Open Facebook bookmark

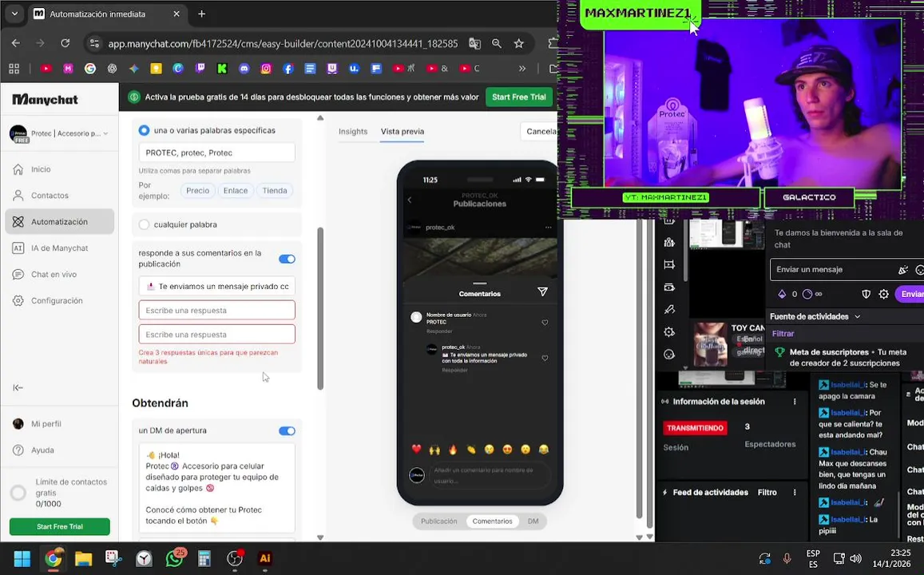pos(288,69)
